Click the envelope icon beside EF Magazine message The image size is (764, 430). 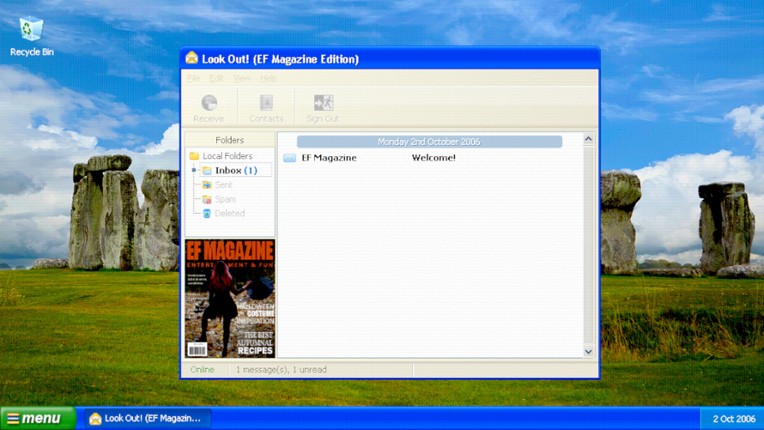[x=289, y=158]
